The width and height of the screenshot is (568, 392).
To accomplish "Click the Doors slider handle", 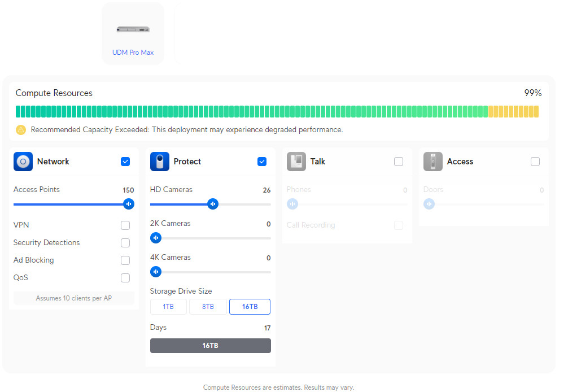I will coord(429,204).
